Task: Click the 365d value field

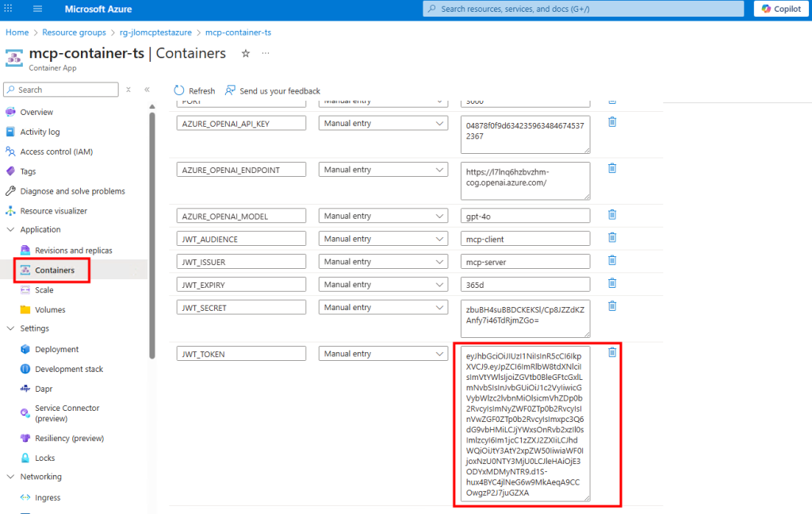Action: click(x=525, y=284)
